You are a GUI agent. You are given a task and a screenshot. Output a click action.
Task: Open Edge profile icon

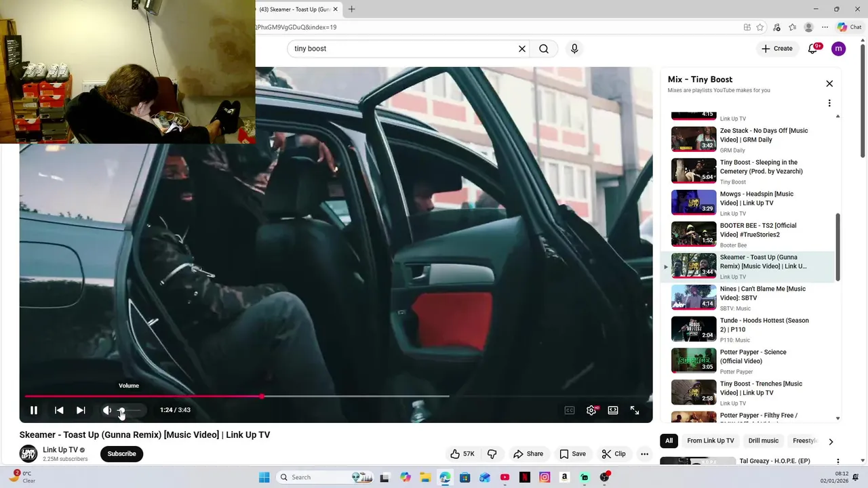(x=808, y=27)
